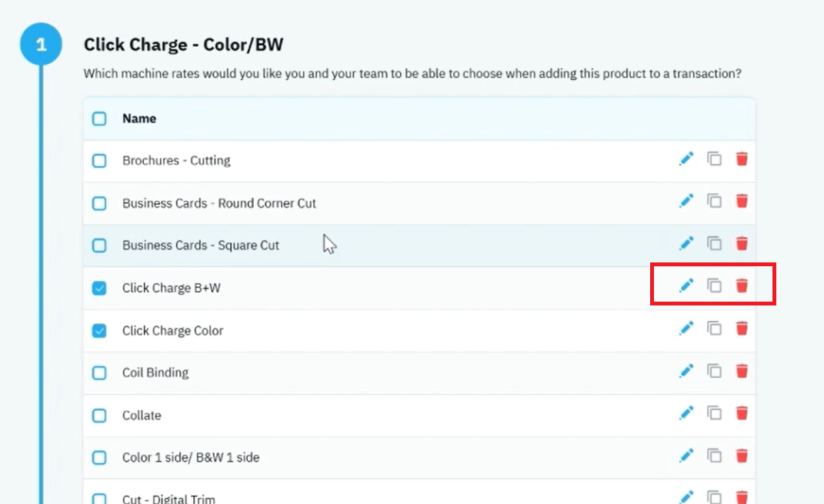
Task: Click the pencil icon for Click Charge B+W
Action: [686, 285]
